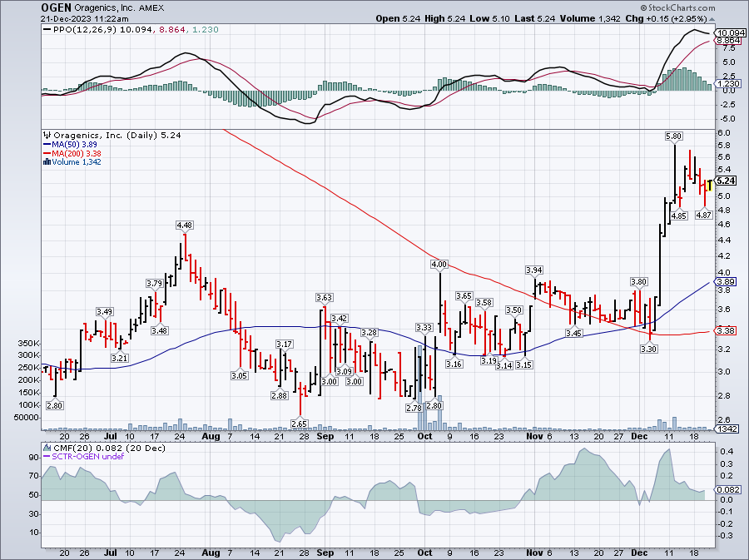Viewport: 749px width, 560px height.
Task: Click the 10.094 tag on PPO right axis
Action: click(x=732, y=33)
